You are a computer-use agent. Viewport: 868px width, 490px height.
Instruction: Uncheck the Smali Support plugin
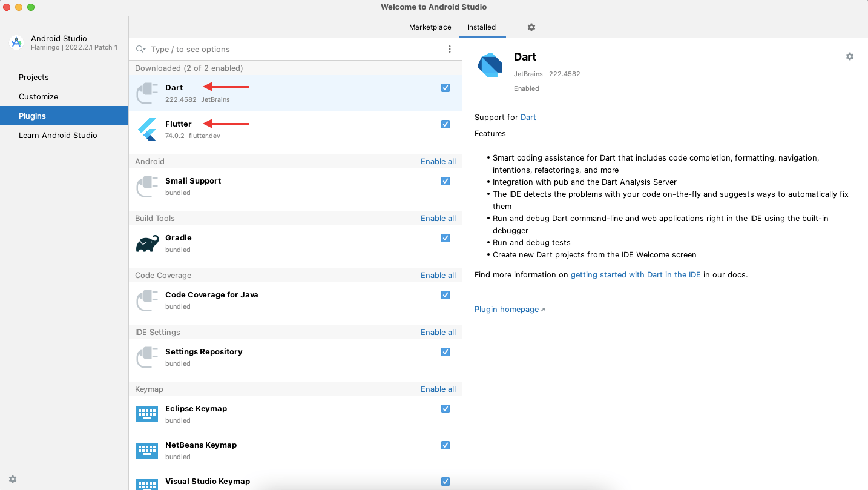pyautogui.click(x=446, y=181)
